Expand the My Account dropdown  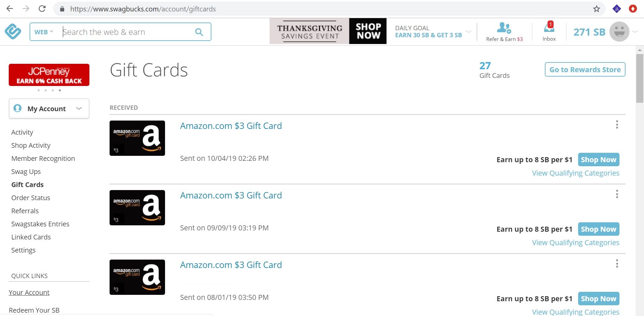click(x=79, y=108)
